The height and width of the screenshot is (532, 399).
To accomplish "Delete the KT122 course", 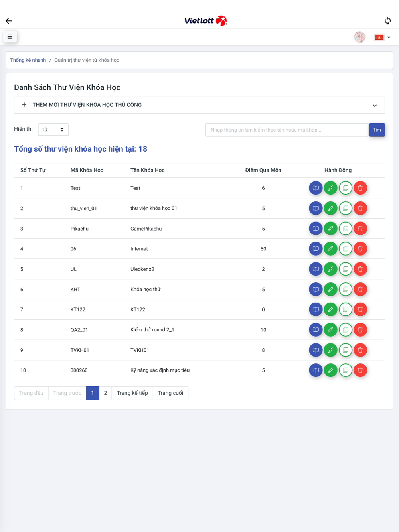I will [360, 309].
